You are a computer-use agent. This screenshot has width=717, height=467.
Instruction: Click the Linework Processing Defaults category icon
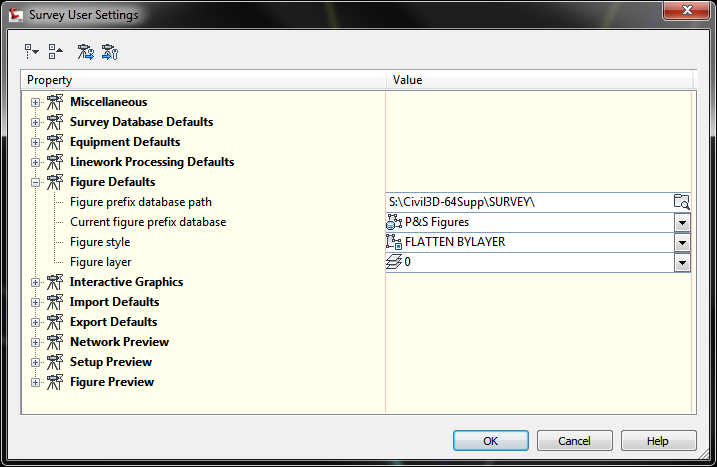(55, 162)
